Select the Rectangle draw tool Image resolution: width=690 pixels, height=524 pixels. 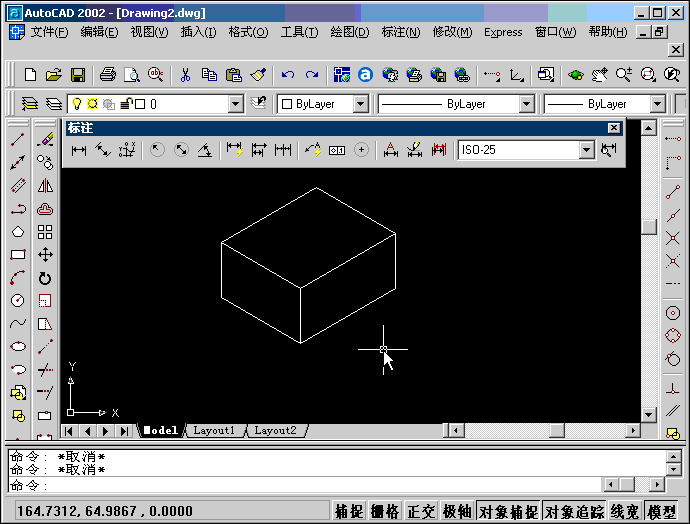[18, 255]
